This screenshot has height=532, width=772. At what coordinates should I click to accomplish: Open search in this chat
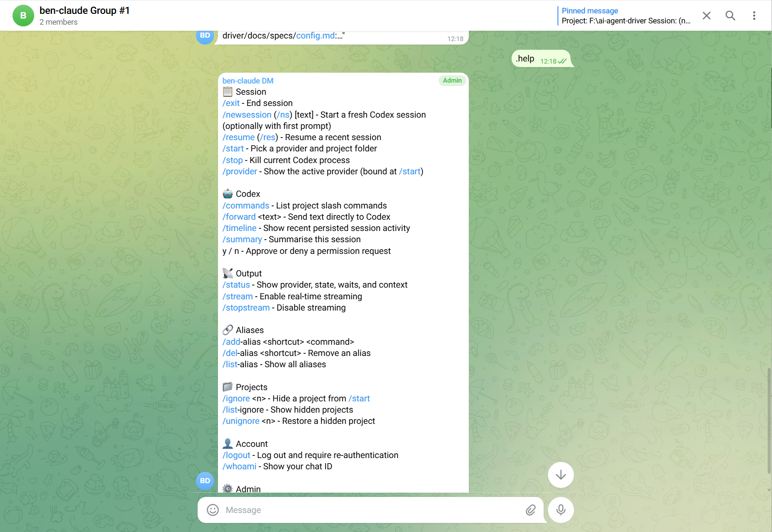pyautogui.click(x=730, y=16)
